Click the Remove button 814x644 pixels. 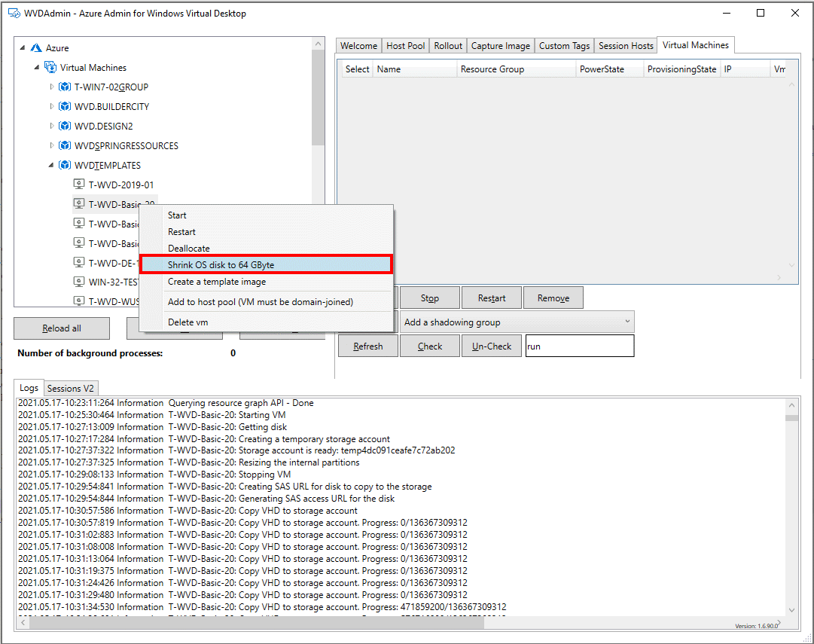[553, 298]
